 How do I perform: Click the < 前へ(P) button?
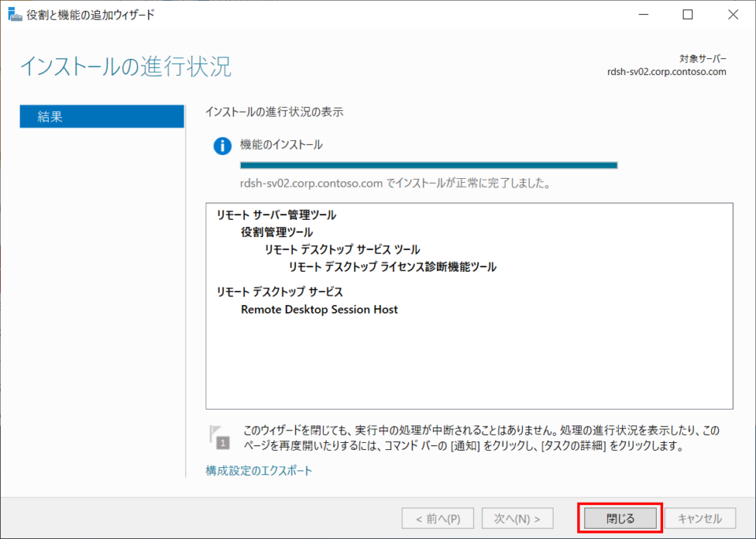(438, 519)
